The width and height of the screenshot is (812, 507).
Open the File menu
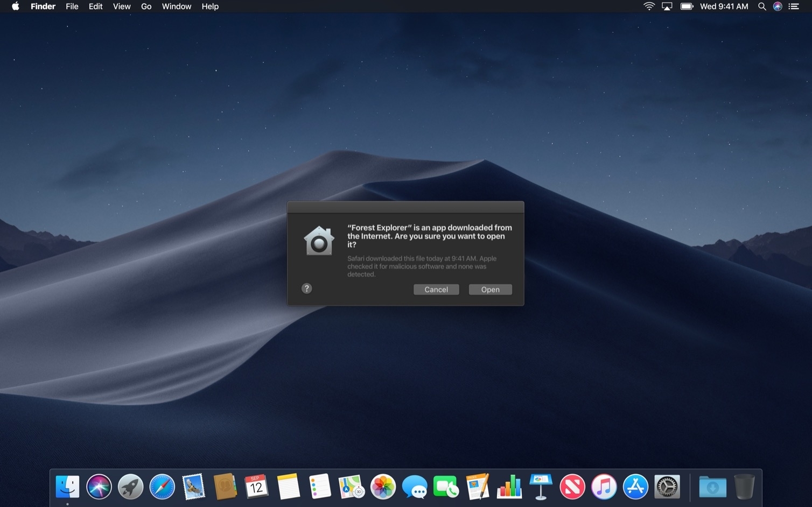[72, 6]
